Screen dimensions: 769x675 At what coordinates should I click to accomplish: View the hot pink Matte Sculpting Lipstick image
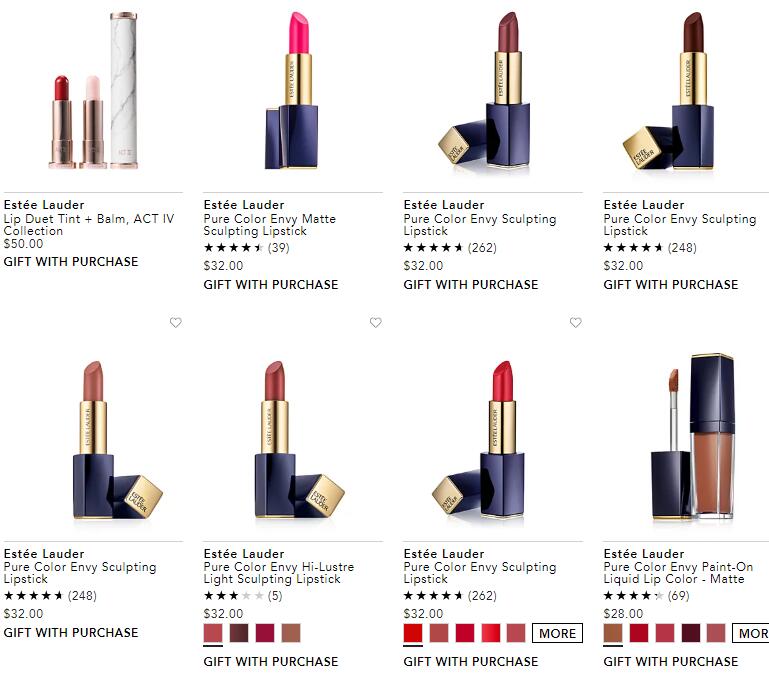[292, 92]
